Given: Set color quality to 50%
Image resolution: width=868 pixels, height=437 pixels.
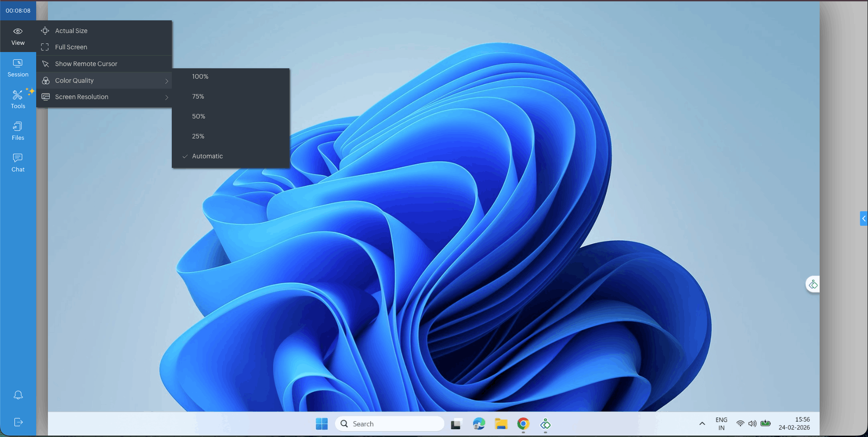Looking at the screenshot, I should (198, 116).
